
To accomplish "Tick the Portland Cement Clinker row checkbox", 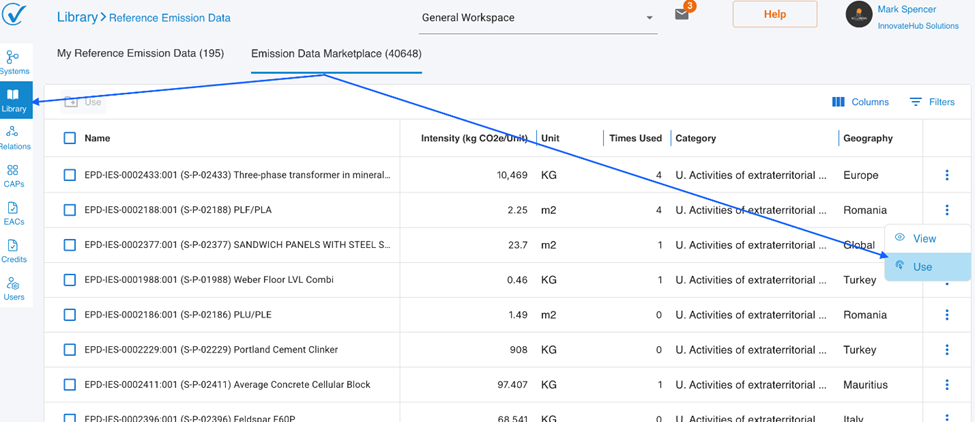I will coord(70,350).
